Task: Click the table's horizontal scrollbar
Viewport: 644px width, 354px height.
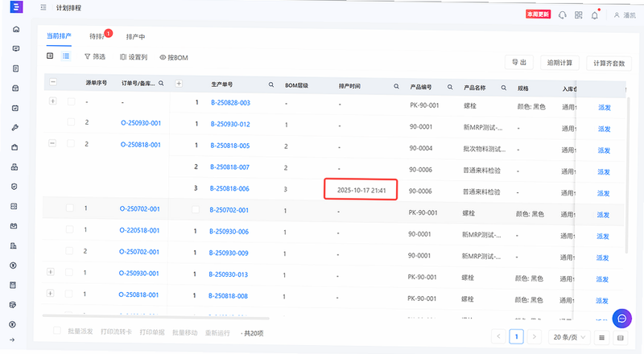Action: pyautogui.click(x=155, y=317)
